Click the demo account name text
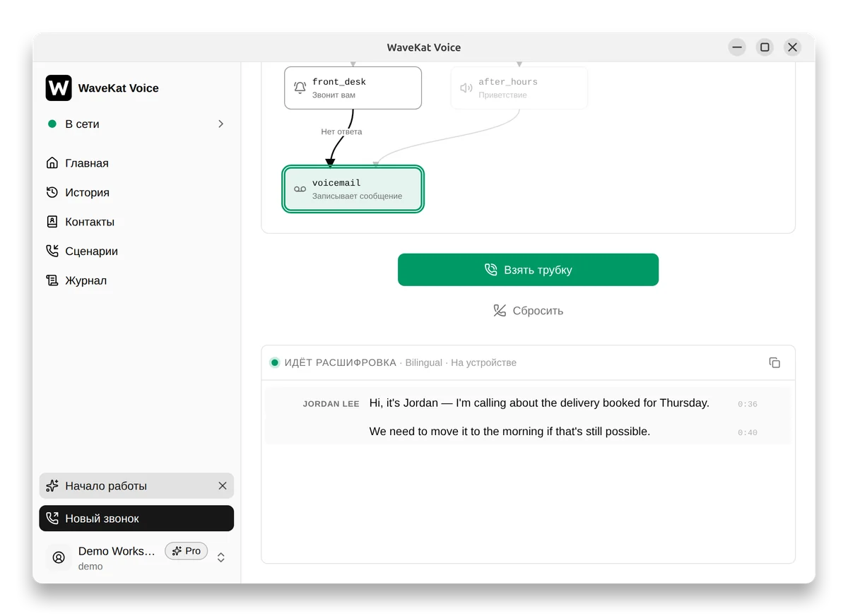Image resolution: width=848 pixels, height=616 pixels. 90,566
